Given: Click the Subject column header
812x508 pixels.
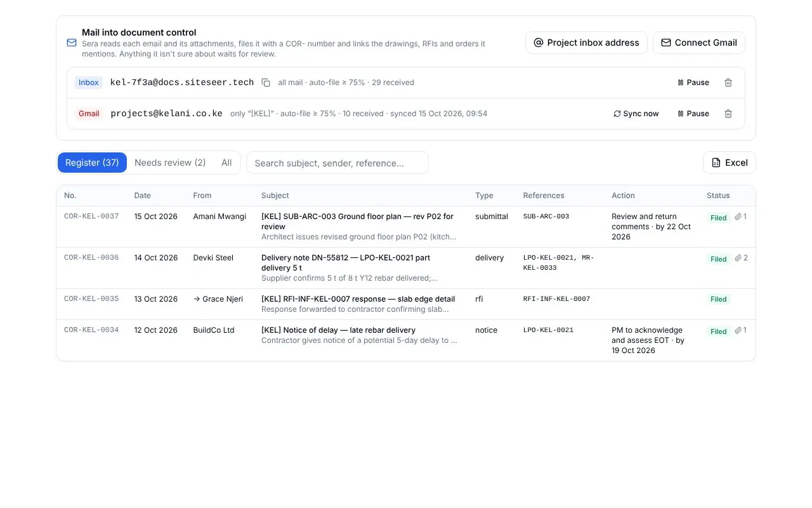Looking at the screenshot, I should pos(275,196).
